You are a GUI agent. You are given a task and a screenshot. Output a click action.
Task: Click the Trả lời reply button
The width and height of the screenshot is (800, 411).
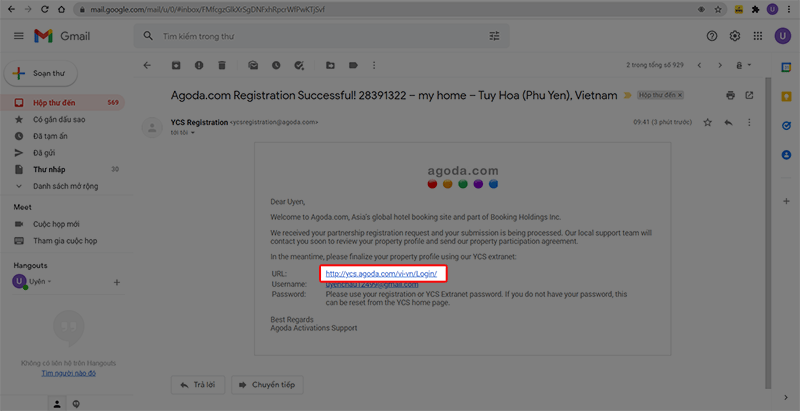point(197,384)
